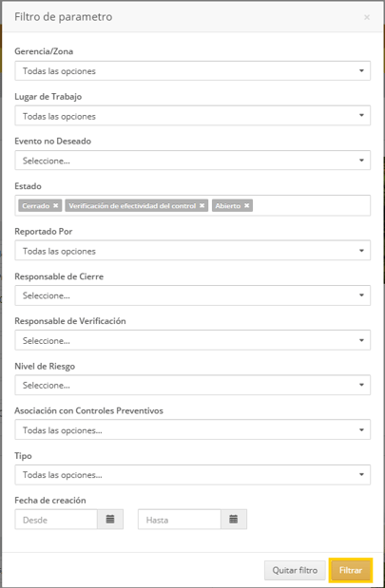Open the Hasta date calendar picker
This screenshot has width=385, height=588.
[234, 520]
